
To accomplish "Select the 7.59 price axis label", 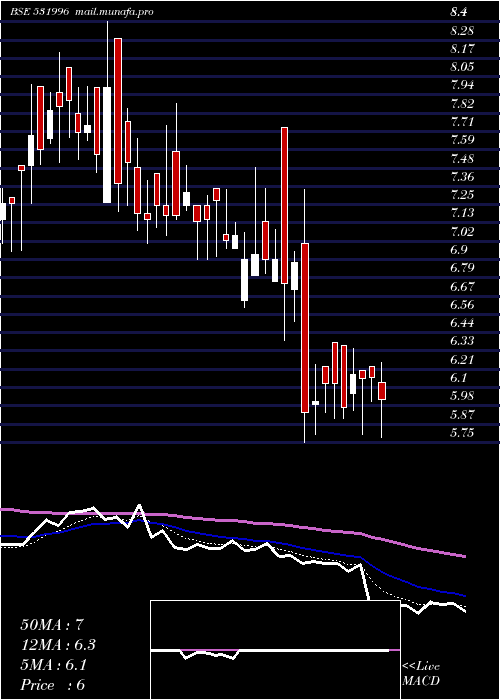I will click(462, 140).
